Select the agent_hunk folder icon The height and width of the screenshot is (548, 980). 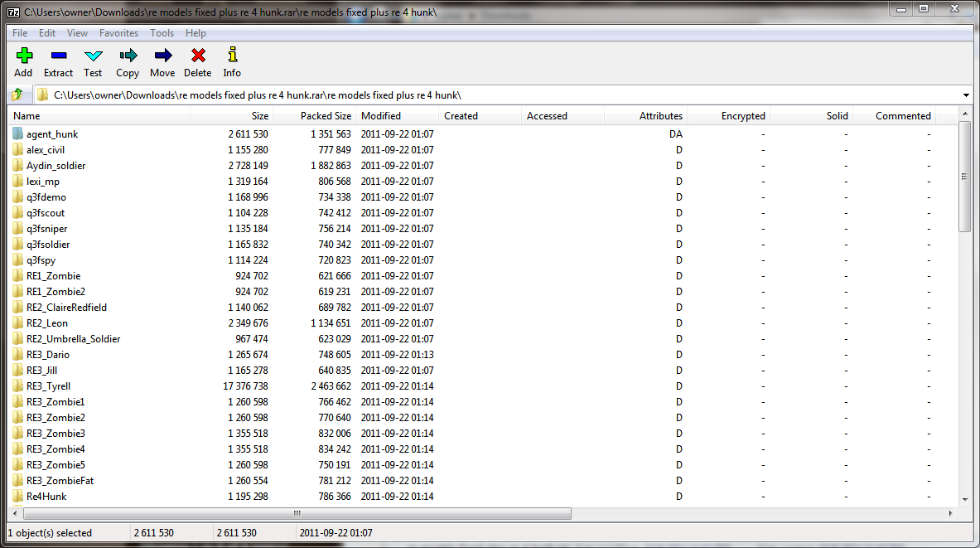[x=17, y=133]
